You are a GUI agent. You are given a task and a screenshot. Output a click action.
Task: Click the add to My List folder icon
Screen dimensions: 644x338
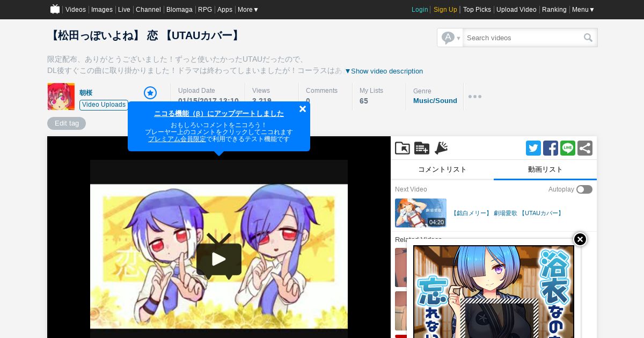pyautogui.click(x=402, y=148)
